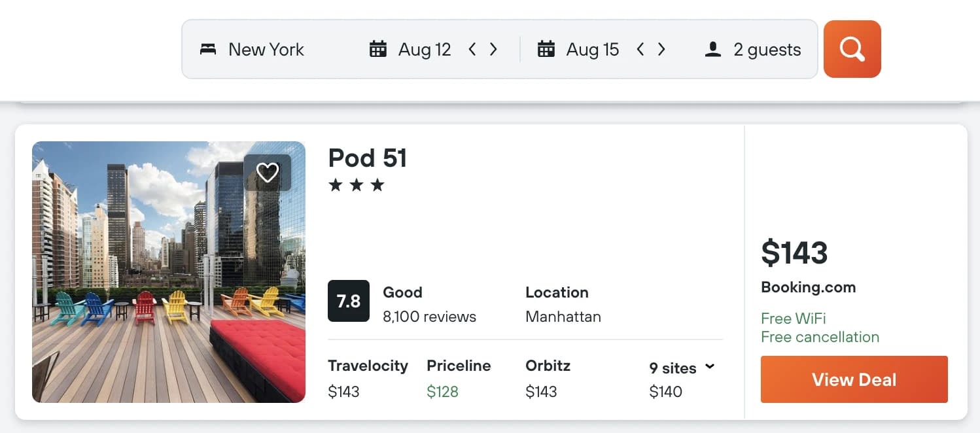The height and width of the screenshot is (433, 980).
Task: Select the Travelocity $143 offer
Action: 368,379
